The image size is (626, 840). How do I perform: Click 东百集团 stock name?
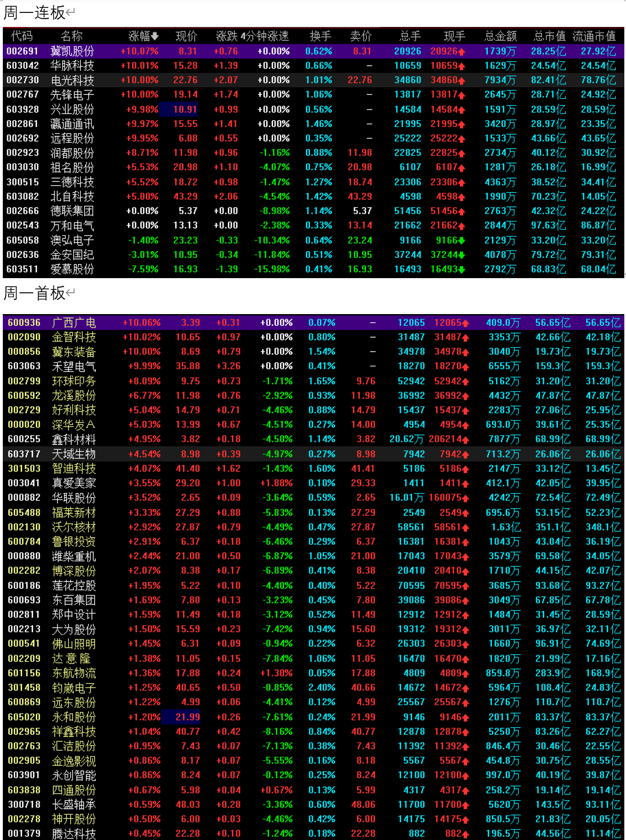point(74,601)
